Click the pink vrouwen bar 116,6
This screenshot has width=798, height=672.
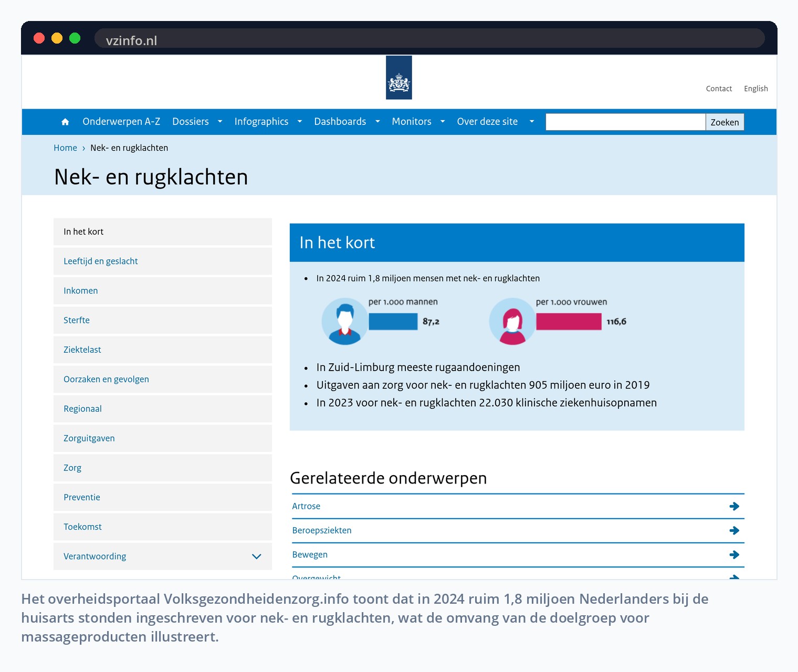(x=569, y=321)
